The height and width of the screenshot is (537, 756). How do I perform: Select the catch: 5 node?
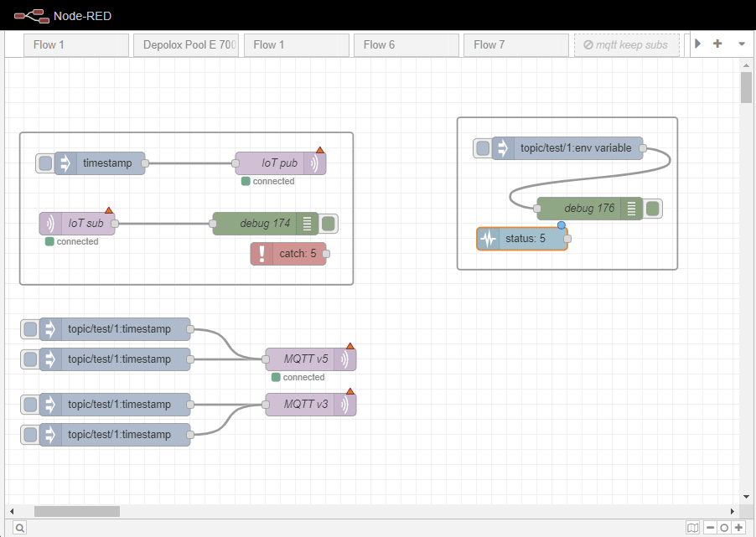[x=289, y=253]
